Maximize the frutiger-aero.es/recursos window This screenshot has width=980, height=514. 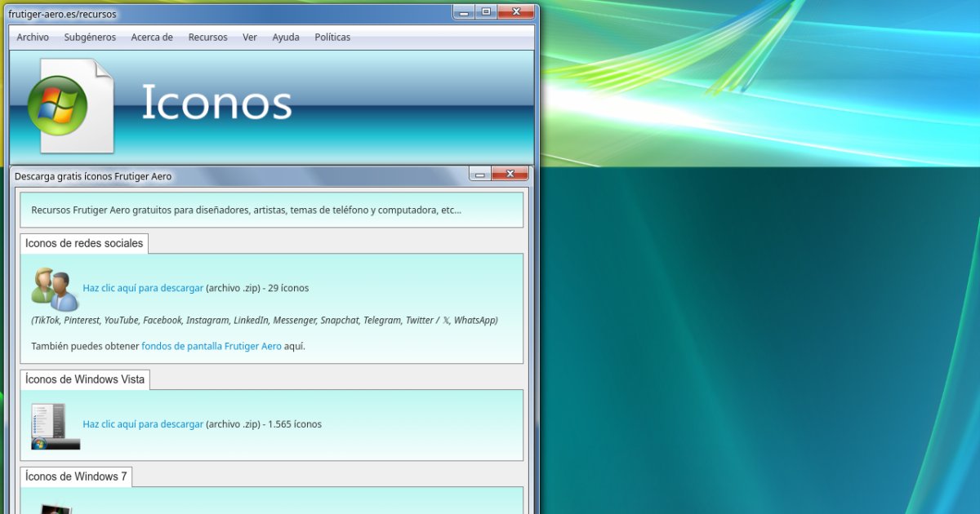coord(486,12)
